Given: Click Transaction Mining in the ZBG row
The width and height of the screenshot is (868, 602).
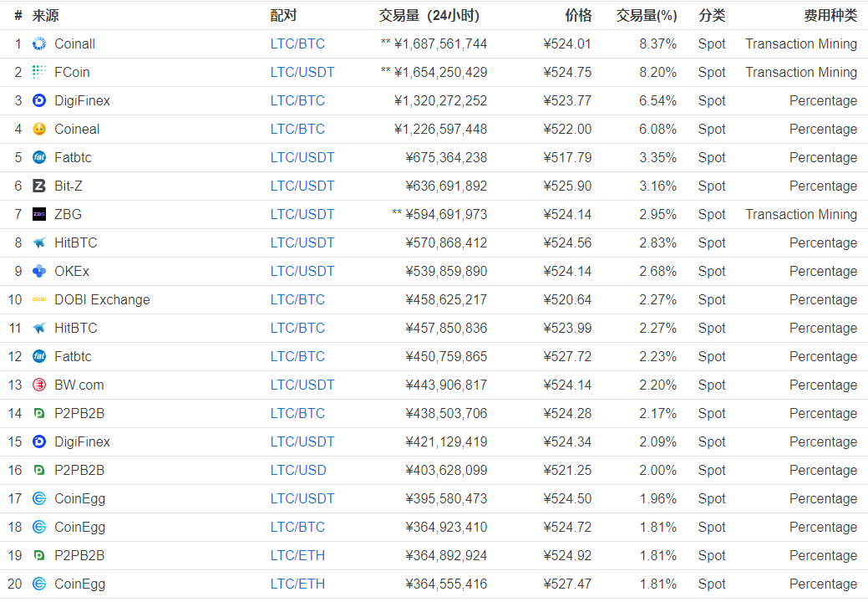Looking at the screenshot, I should pos(801,214).
